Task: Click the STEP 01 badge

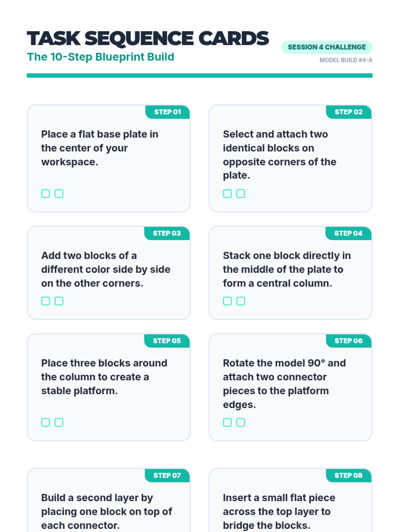Action: click(x=168, y=112)
